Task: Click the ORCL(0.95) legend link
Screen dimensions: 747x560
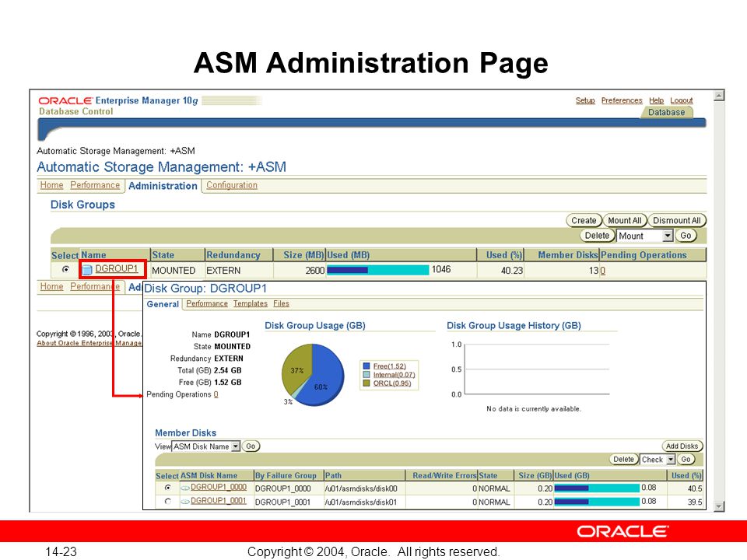Action: pos(392,383)
